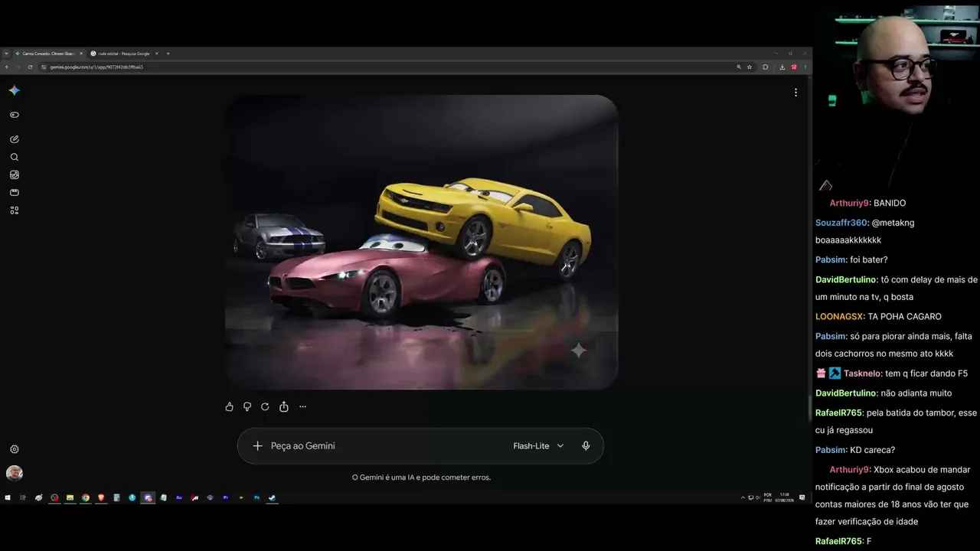Close the Carros Conceito tab
980x551 pixels.
tap(80, 54)
